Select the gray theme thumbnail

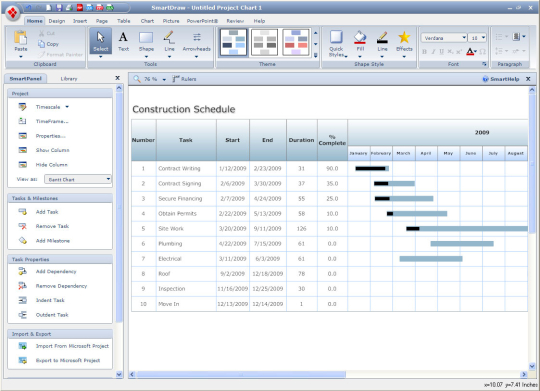point(264,42)
